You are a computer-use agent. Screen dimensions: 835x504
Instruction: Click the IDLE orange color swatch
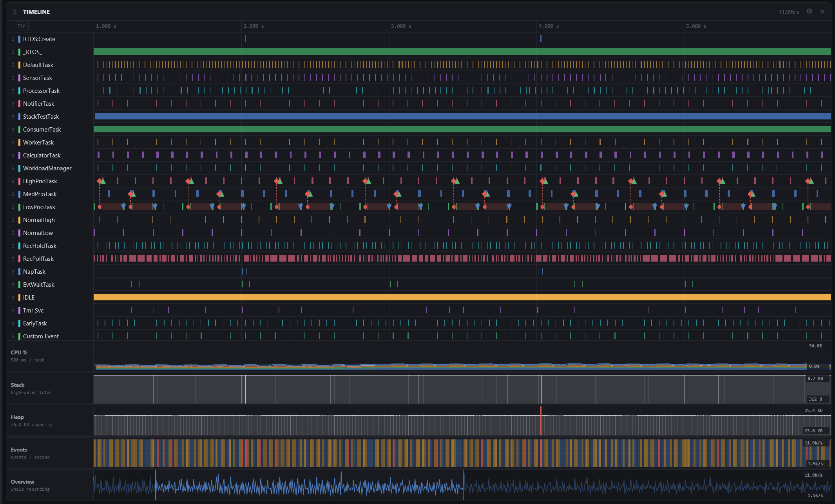[x=19, y=298]
